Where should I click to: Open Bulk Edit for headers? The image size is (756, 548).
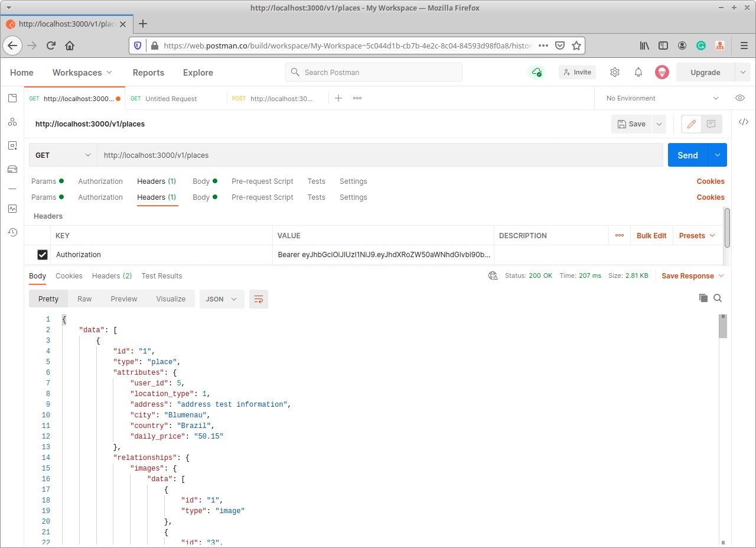coord(651,235)
